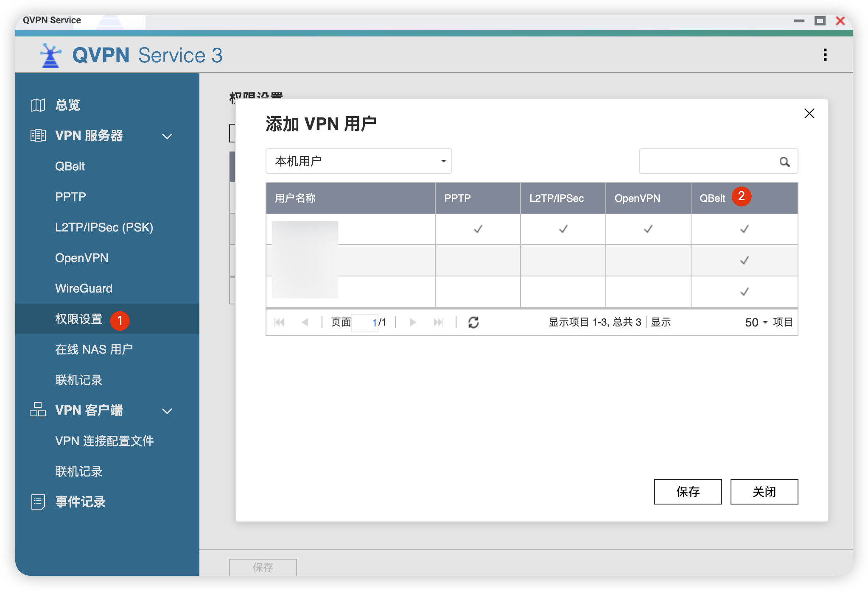Screen dimensions: 868x591
Task: Toggle QBelt permission for the second user
Action: pyautogui.click(x=745, y=260)
